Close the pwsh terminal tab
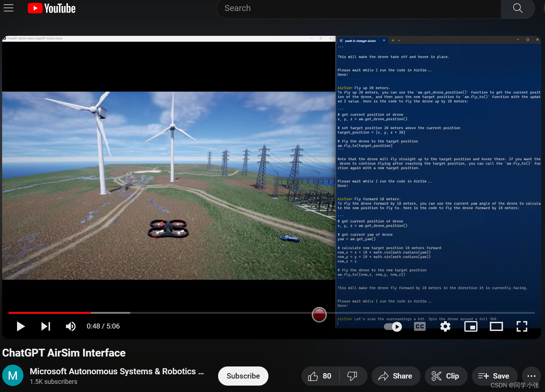This screenshot has height=392, width=545. pyautogui.click(x=384, y=40)
